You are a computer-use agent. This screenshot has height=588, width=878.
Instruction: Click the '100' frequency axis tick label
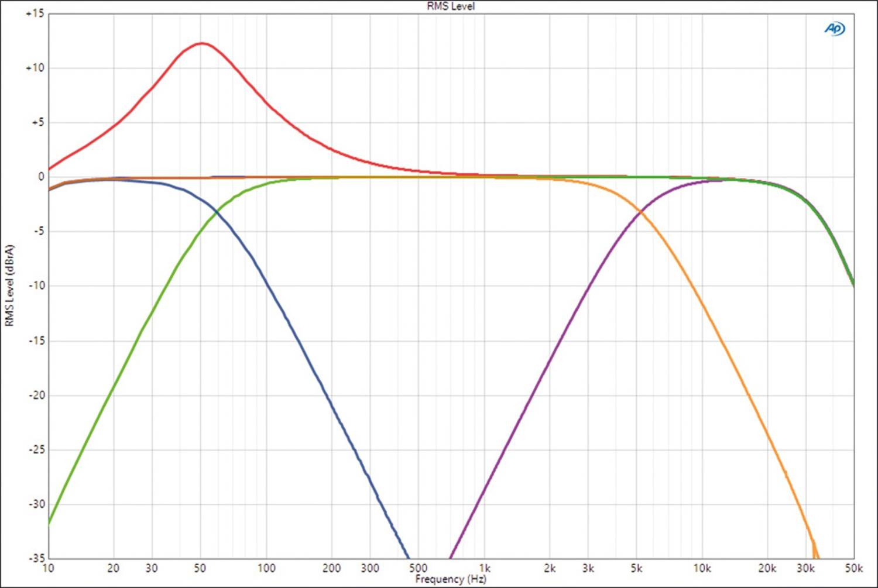266,568
